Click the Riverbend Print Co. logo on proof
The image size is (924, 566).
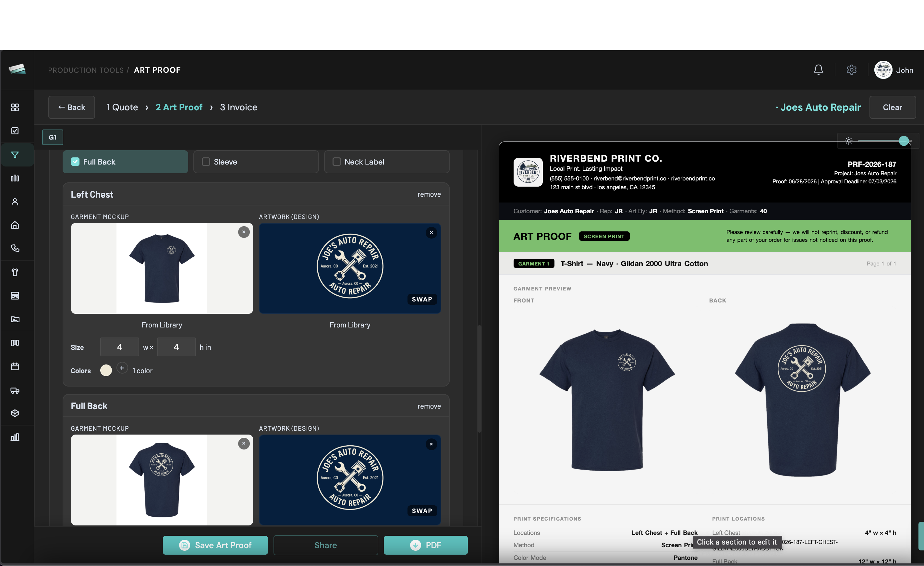528,172
